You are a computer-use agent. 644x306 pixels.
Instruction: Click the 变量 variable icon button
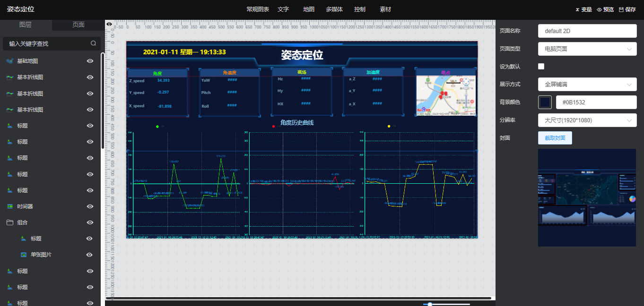[x=583, y=9]
